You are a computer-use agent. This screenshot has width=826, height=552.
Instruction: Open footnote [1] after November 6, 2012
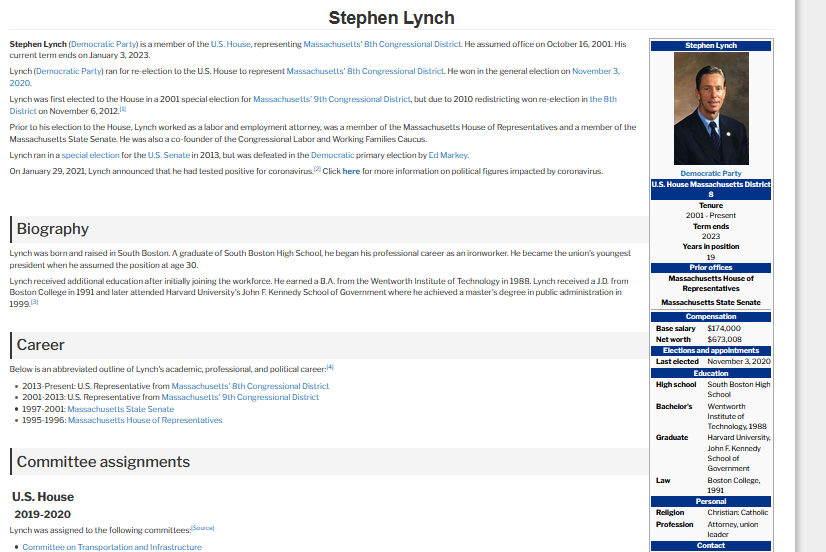click(123, 110)
